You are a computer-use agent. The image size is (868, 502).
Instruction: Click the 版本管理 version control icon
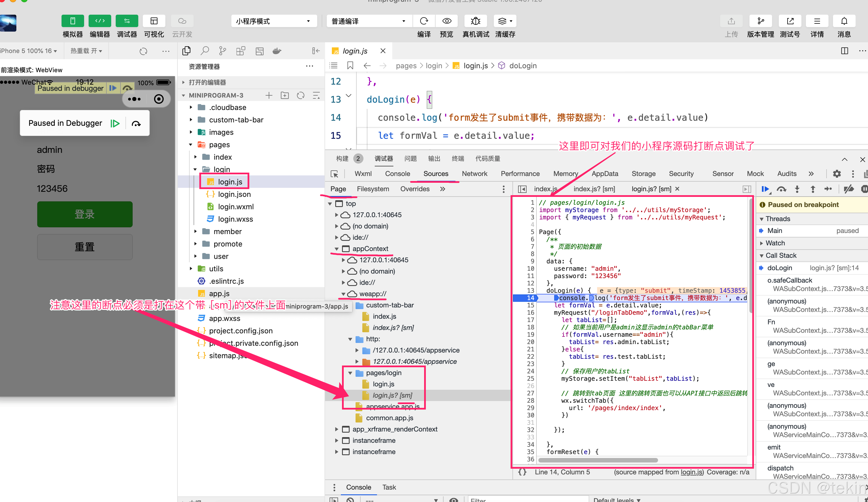click(760, 21)
